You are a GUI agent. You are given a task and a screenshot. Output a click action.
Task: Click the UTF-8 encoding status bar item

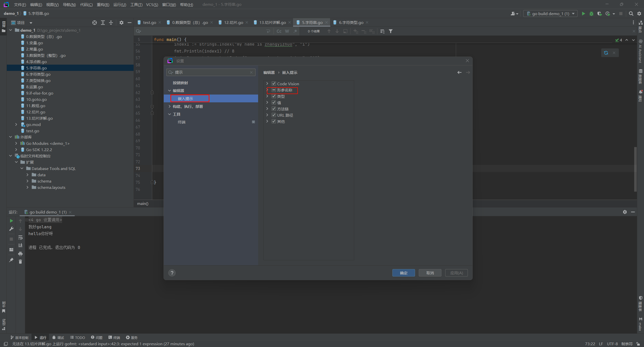click(612, 344)
